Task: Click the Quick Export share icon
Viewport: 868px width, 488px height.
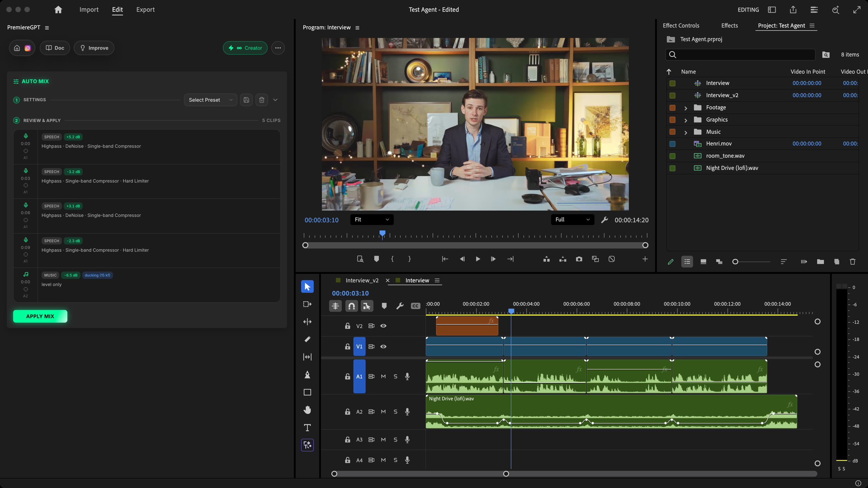Action: [x=793, y=10]
